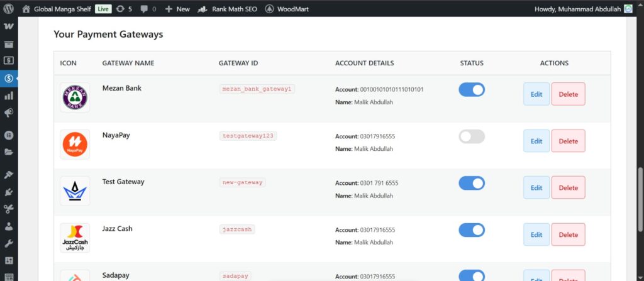
Task: Click the user avatar in the admin bar
Action: click(x=628, y=9)
